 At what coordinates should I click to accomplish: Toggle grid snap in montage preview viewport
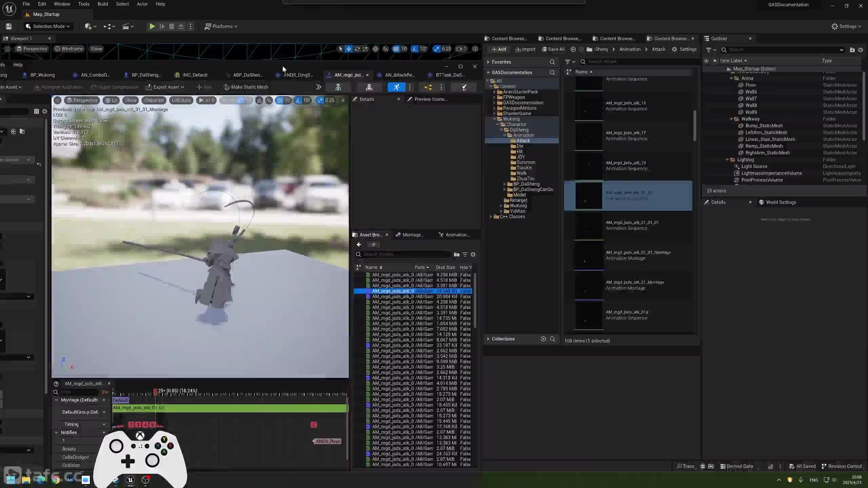pos(279,100)
